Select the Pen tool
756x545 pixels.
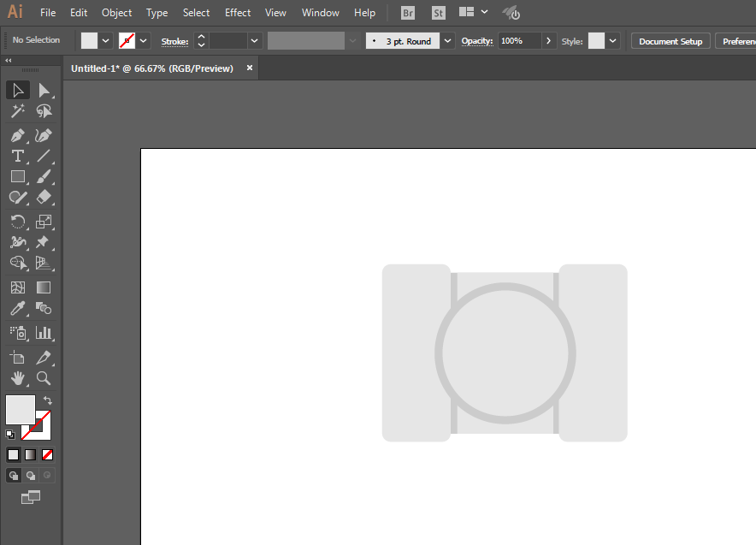click(x=17, y=135)
